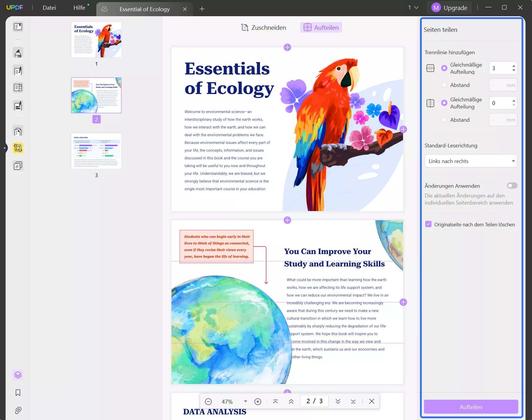
Task: Select the Aufteilen mode tab
Action: 321,27
